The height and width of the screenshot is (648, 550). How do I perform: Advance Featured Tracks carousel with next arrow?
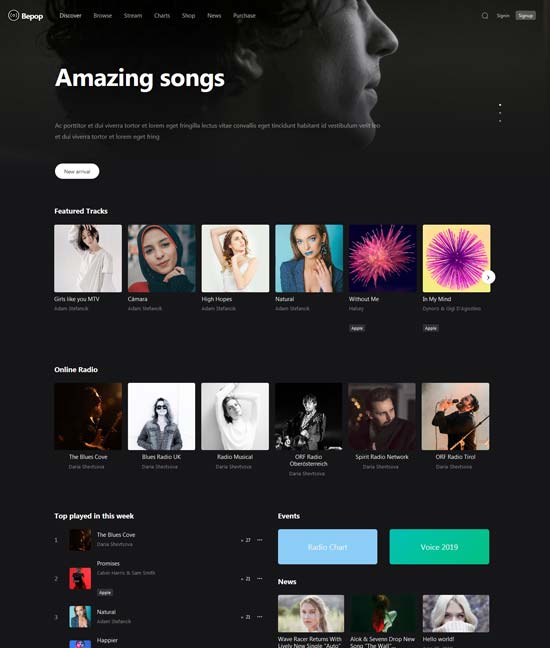(x=488, y=277)
